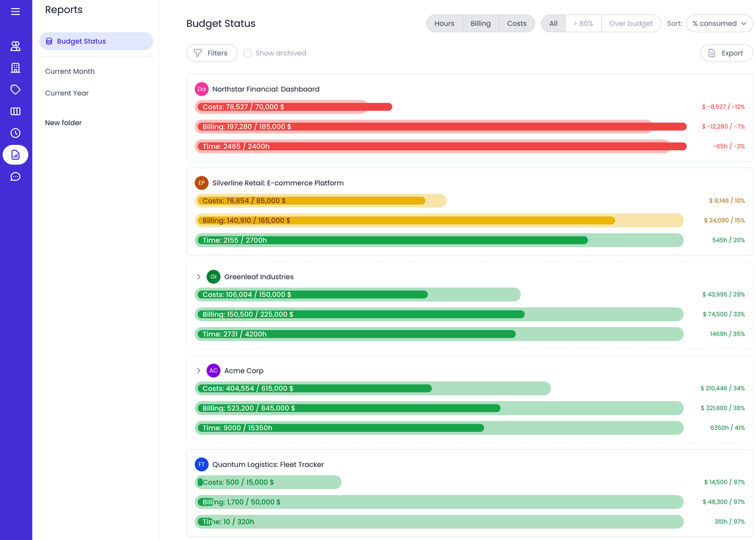This screenshot has height=540, width=756.
Task: Click the -65h / -3% value
Action: point(729,147)
